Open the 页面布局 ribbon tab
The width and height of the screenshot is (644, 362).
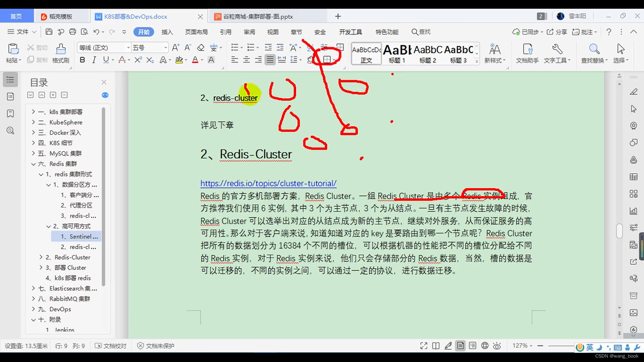[x=197, y=32]
